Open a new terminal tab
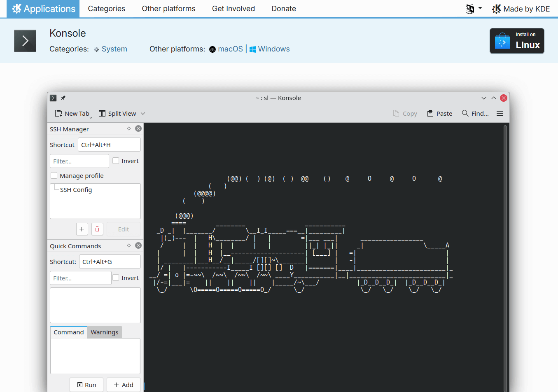 pyautogui.click(x=73, y=113)
